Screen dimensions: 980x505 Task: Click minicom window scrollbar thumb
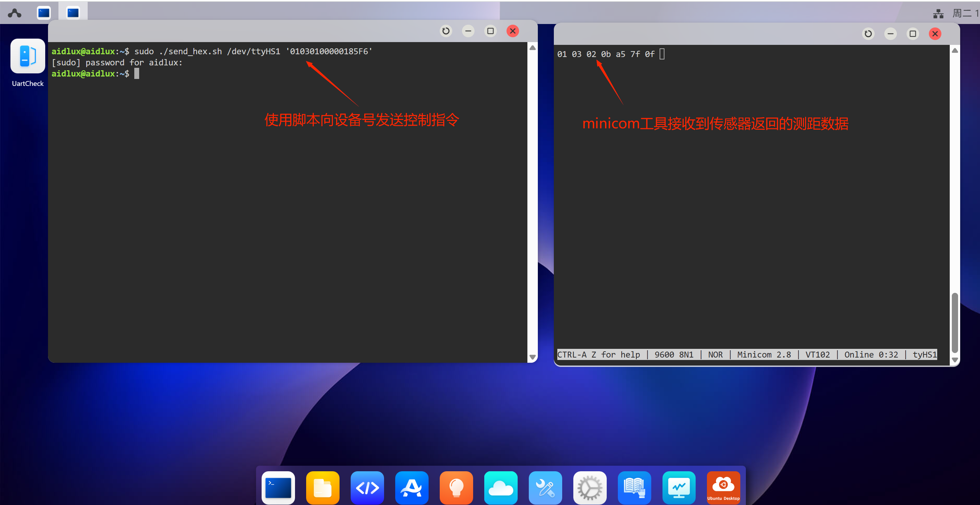[x=955, y=322]
